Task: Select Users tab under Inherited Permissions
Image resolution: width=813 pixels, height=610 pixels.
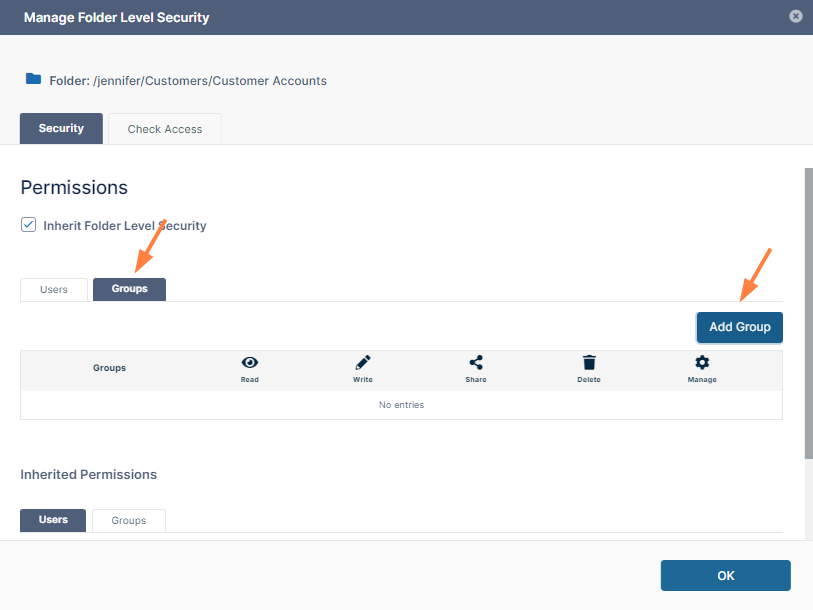Action: coord(53,520)
